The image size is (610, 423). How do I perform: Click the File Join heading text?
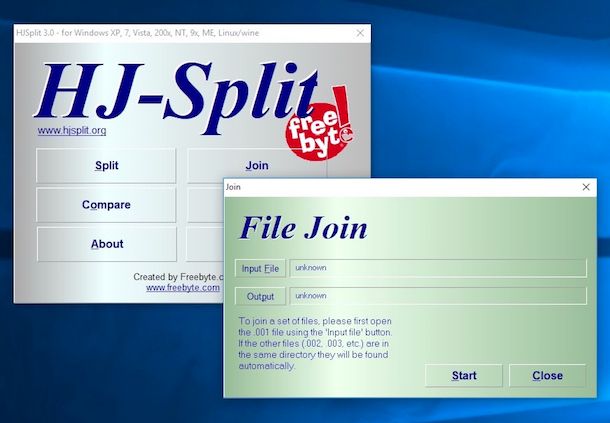pyautogui.click(x=303, y=228)
